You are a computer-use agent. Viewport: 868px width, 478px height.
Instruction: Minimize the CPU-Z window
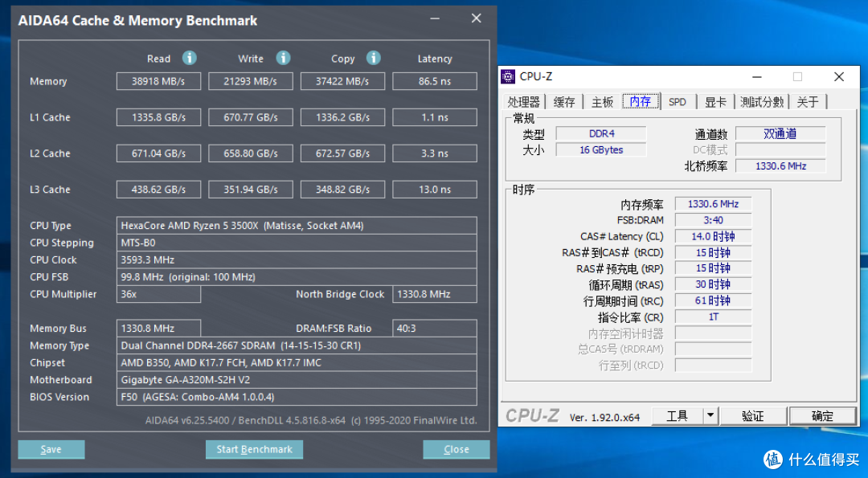click(757, 76)
